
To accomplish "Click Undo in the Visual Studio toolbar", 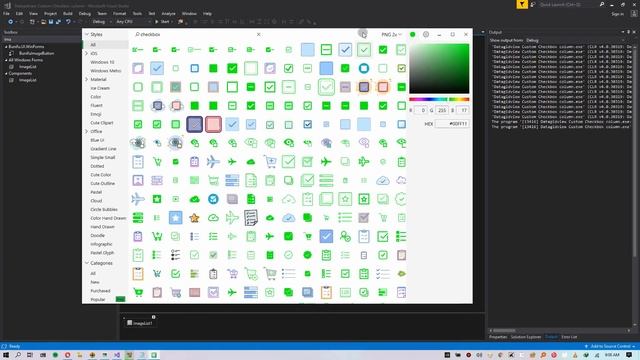I will click(68, 22).
